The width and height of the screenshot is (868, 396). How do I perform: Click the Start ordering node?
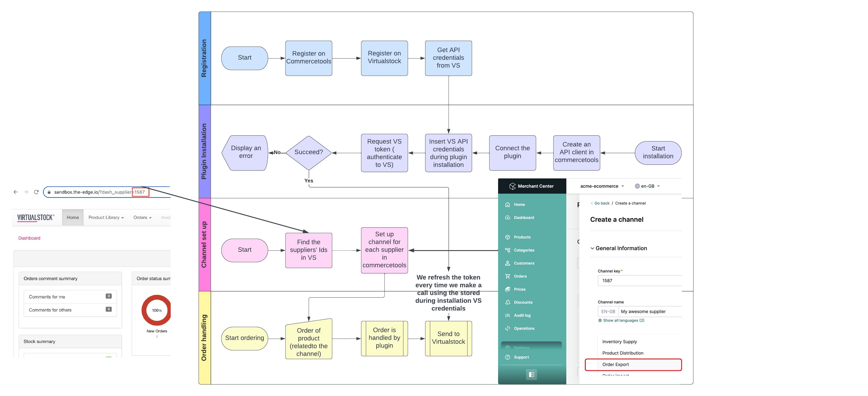[x=245, y=338]
